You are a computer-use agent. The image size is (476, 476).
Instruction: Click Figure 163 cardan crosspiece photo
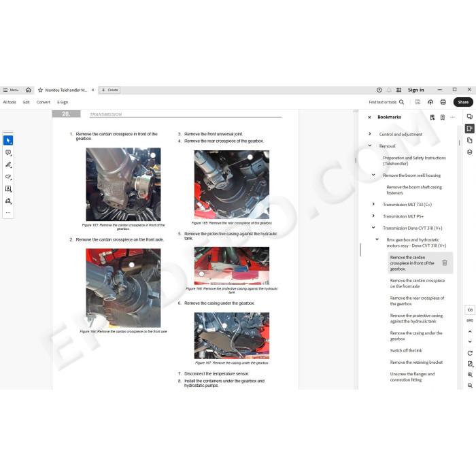tap(123, 184)
